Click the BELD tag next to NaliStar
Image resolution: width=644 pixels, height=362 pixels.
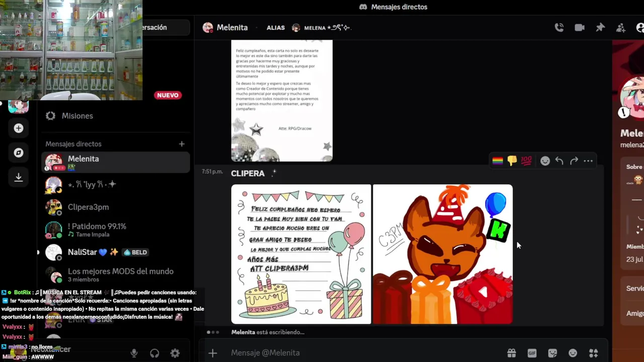[x=135, y=252]
